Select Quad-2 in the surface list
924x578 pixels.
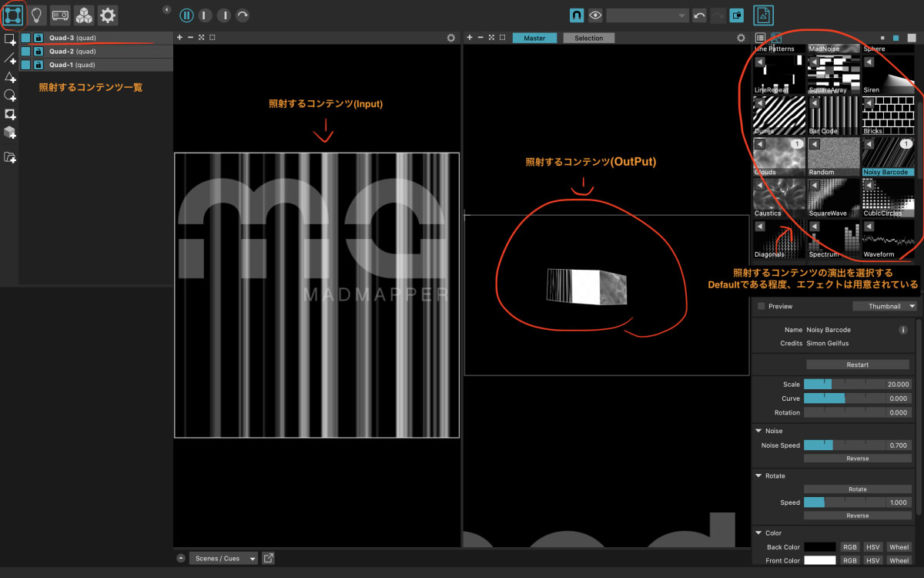(x=95, y=52)
